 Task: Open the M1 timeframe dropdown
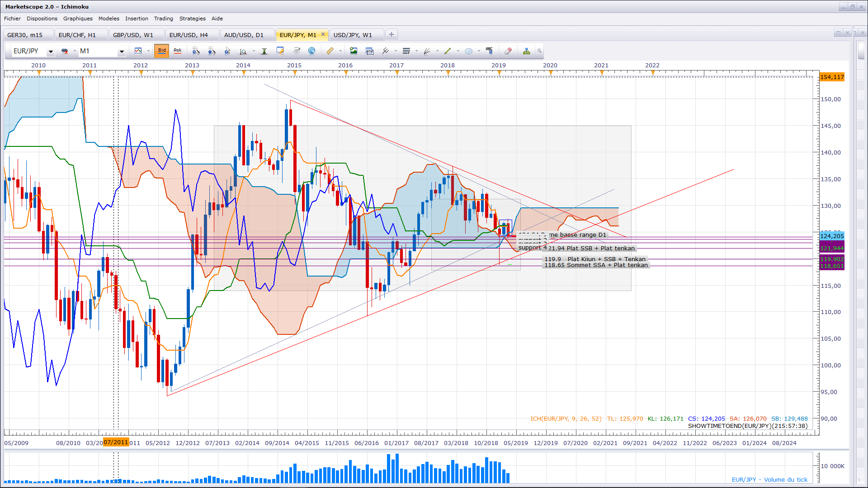click(121, 52)
